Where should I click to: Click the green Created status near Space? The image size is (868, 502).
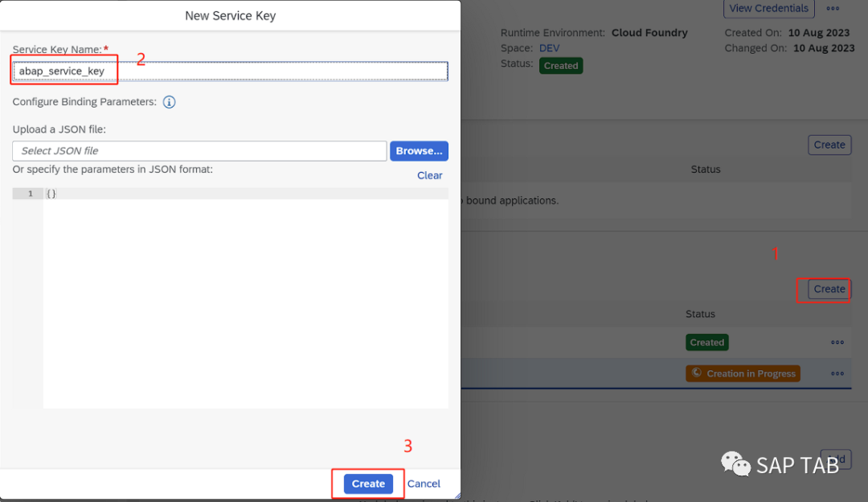pyautogui.click(x=561, y=65)
